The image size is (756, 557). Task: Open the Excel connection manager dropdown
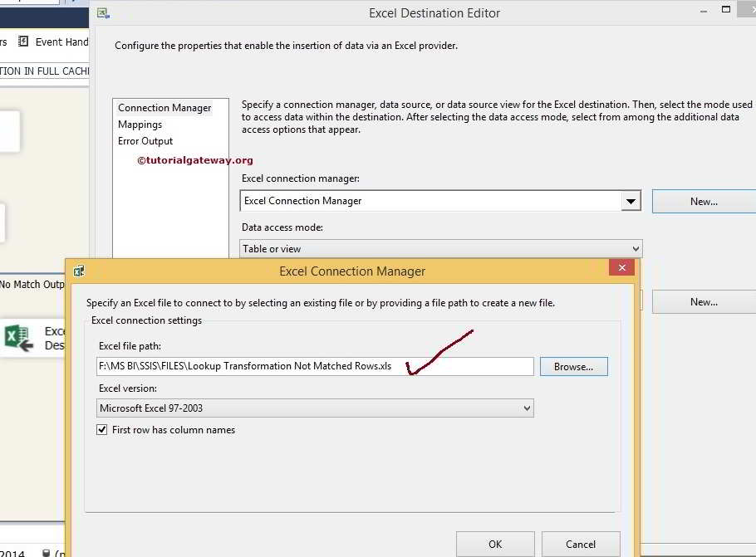click(x=631, y=201)
